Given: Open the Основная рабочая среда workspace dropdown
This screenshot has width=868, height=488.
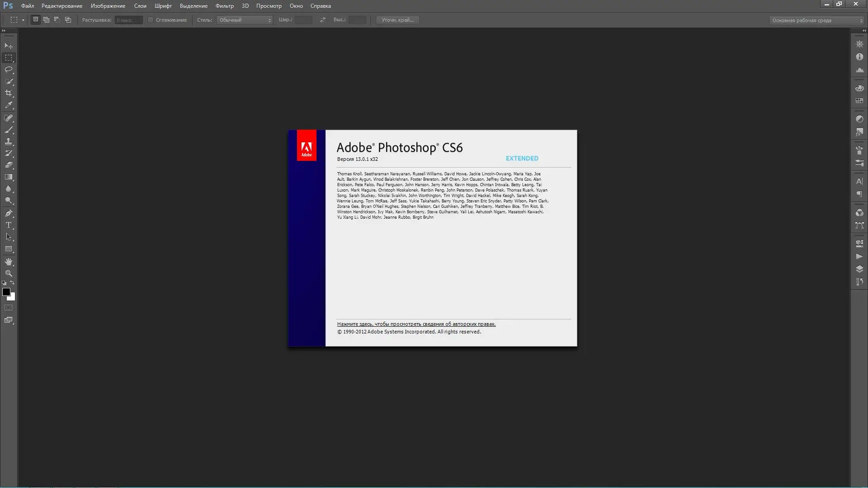Looking at the screenshot, I should (x=816, y=20).
